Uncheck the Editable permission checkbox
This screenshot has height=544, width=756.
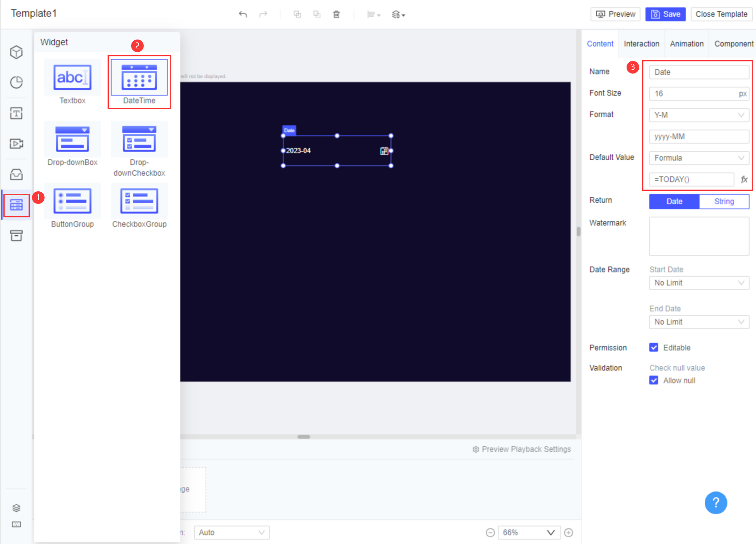tap(654, 347)
